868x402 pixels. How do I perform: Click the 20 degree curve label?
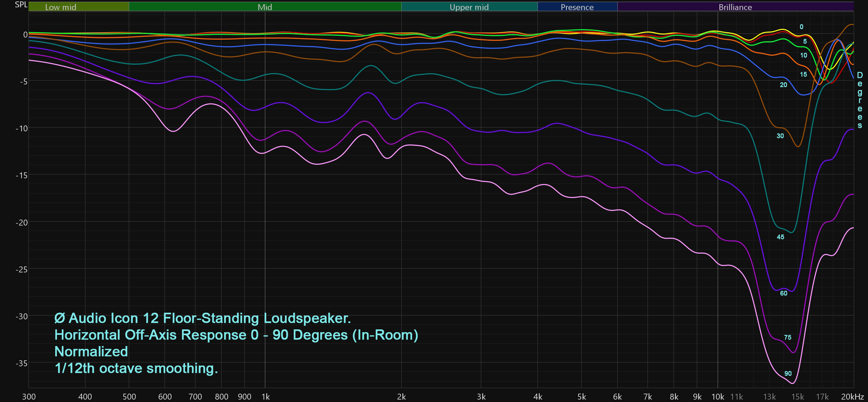point(783,85)
